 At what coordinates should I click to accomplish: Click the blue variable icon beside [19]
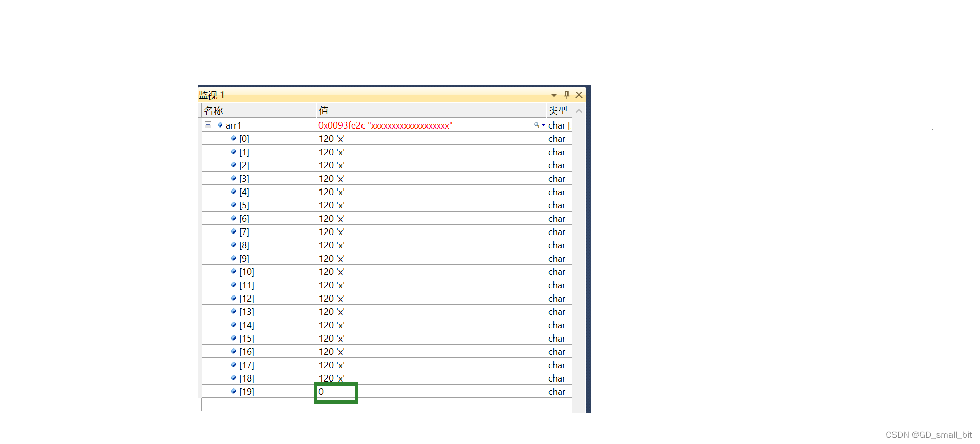click(x=233, y=391)
